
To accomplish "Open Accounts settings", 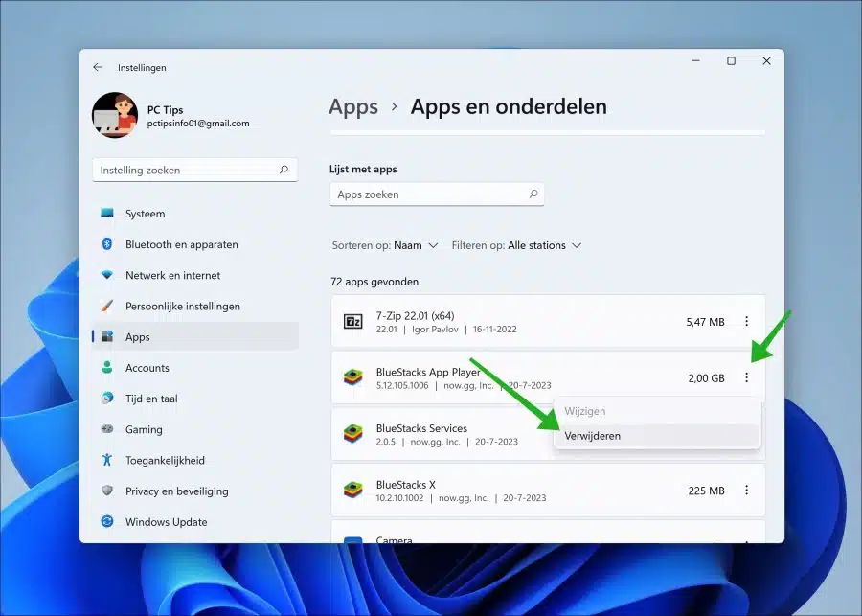I will click(x=195, y=368).
